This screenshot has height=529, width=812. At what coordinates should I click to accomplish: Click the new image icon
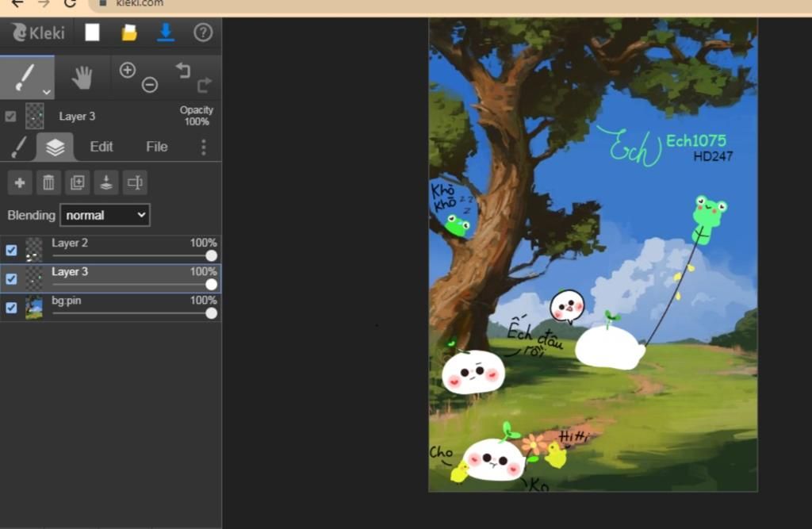click(93, 33)
